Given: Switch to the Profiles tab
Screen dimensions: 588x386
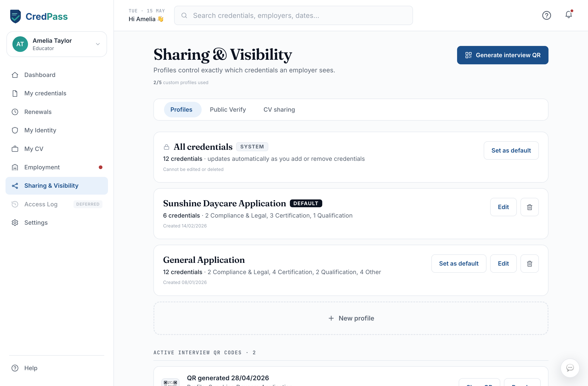Looking at the screenshot, I should (183, 109).
